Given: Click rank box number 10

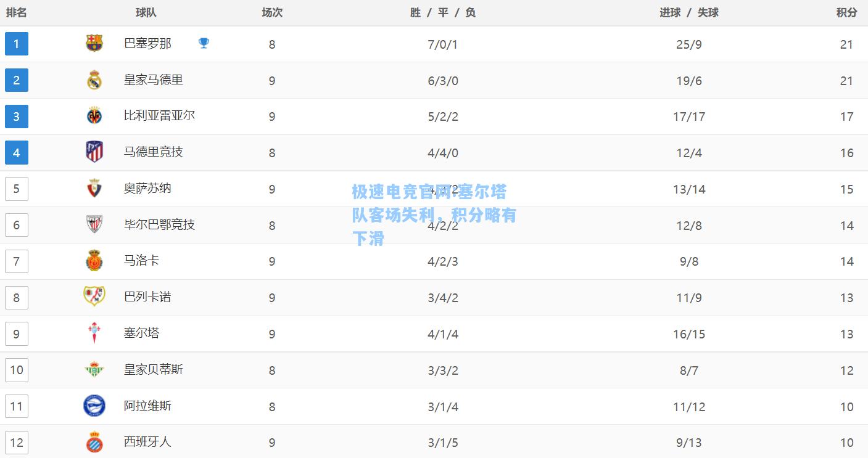Looking at the screenshot, I should [17, 370].
